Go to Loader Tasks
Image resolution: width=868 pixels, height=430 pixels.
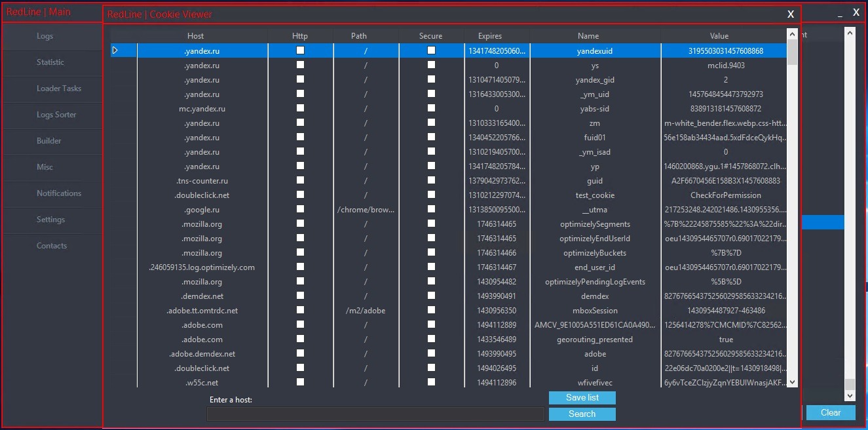pyautogui.click(x=52, y=89)
